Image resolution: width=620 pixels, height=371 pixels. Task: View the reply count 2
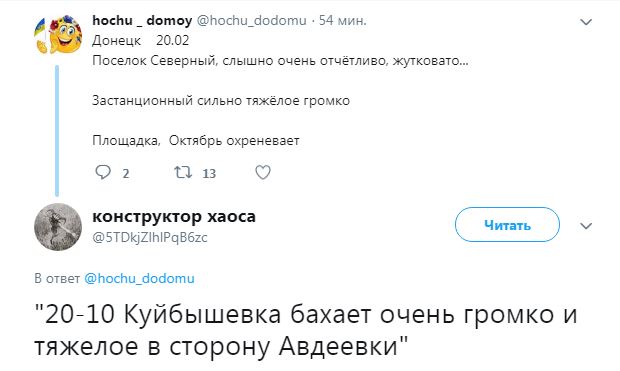(126, 173)
